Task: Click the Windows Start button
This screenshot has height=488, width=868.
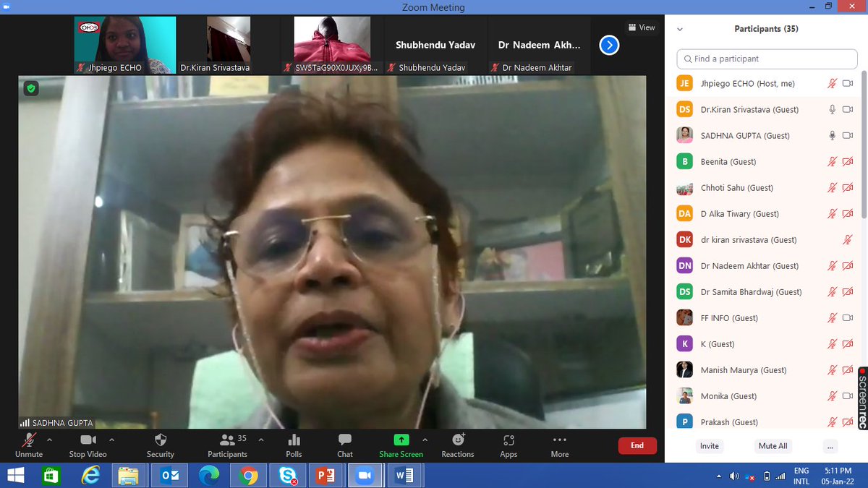Action: (x=15, y=476)
